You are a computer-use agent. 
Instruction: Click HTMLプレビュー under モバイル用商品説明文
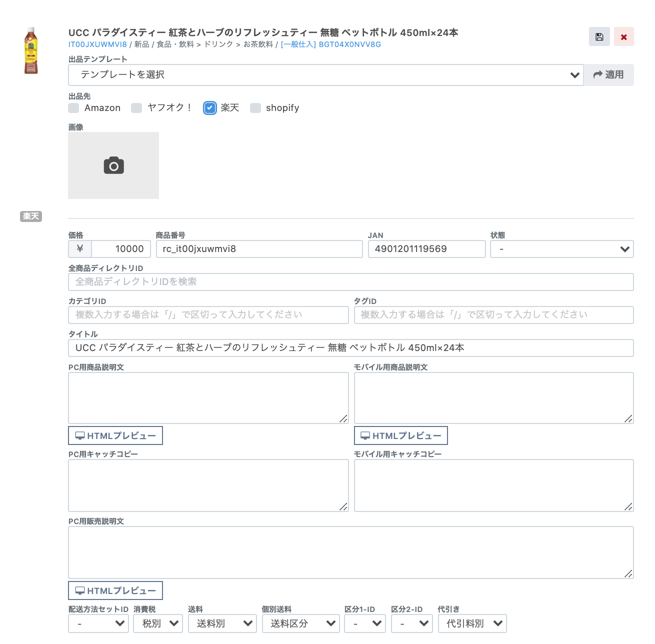click(x=401, y=435)
